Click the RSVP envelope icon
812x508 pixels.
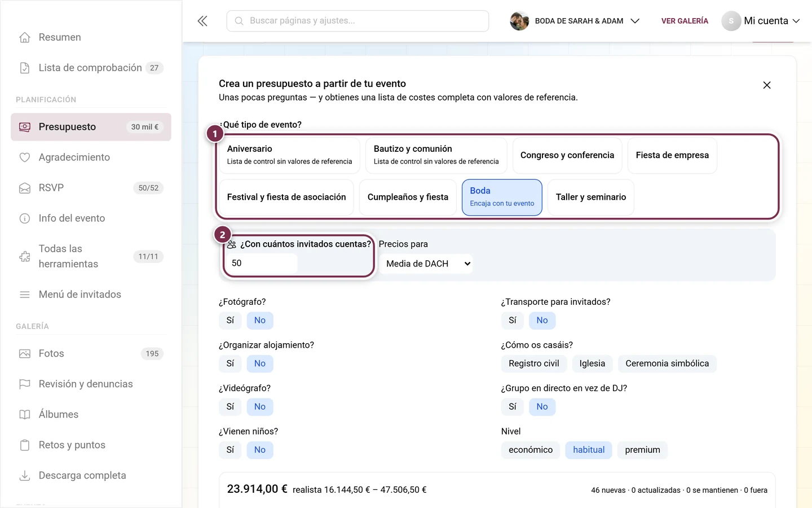pyautogui.click(x=25, y=188)
